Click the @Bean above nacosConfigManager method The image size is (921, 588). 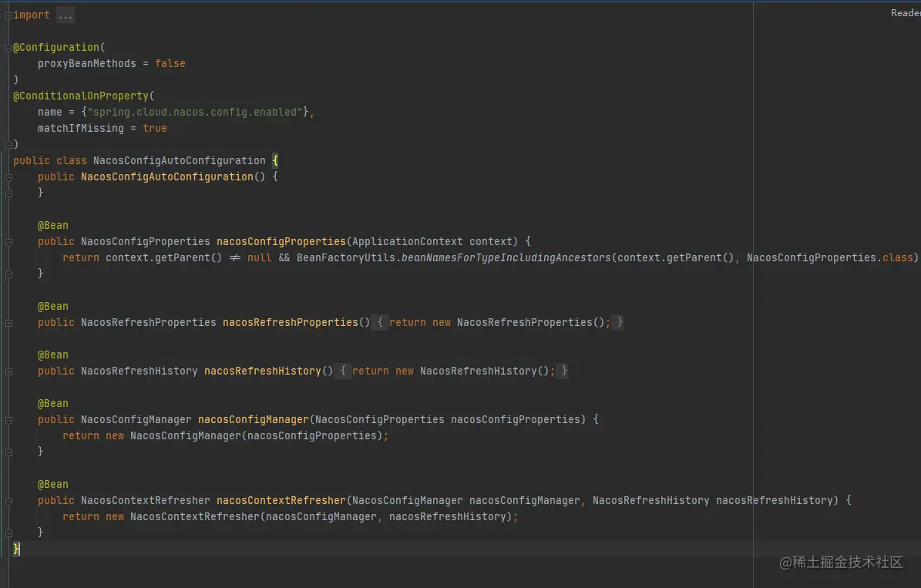53,404
